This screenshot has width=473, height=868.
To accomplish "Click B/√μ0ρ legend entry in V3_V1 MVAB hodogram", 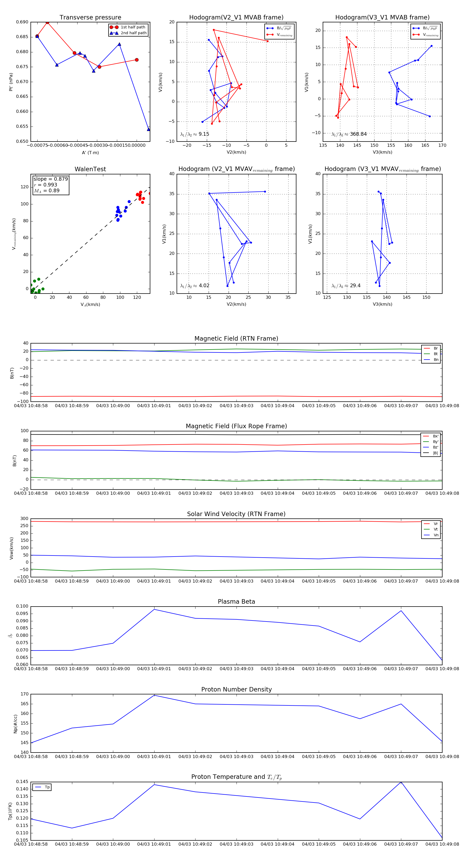I will [x=425, y=28].
